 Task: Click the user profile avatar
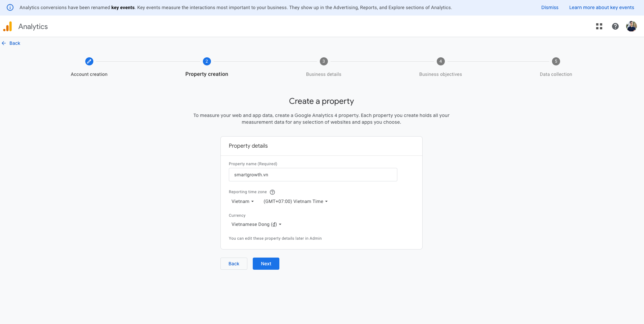point(631,26)
